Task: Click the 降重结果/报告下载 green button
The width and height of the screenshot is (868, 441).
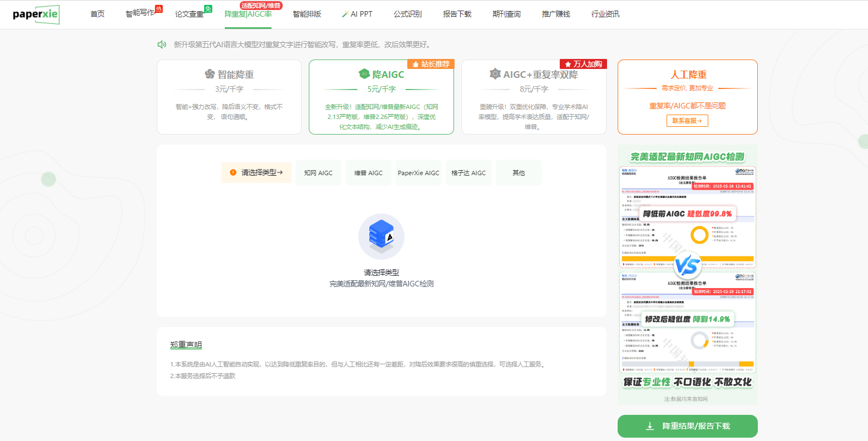Action: pyautogui.click(x=687, y=426)
